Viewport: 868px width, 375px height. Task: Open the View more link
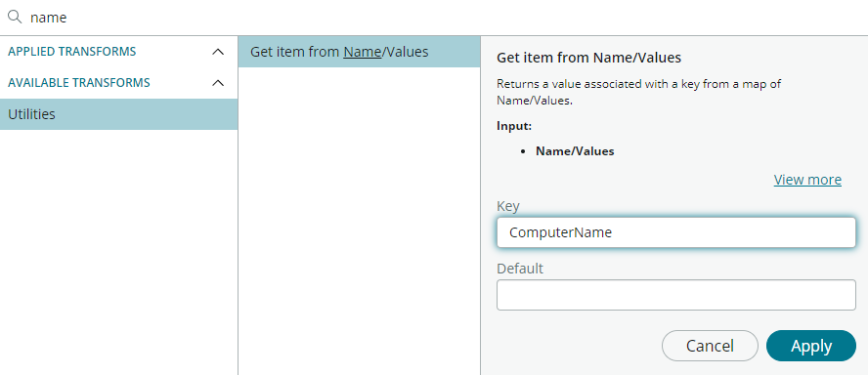807,180
